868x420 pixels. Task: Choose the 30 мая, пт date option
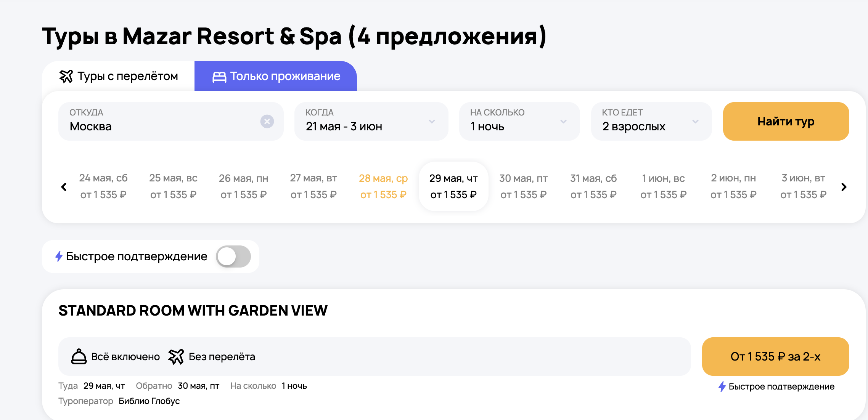523,186
